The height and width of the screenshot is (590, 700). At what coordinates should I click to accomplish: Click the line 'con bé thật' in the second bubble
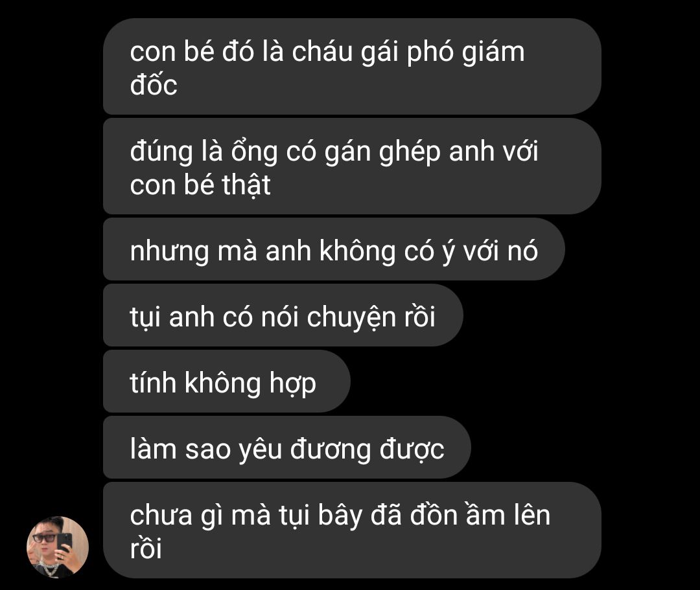[200, 185]
